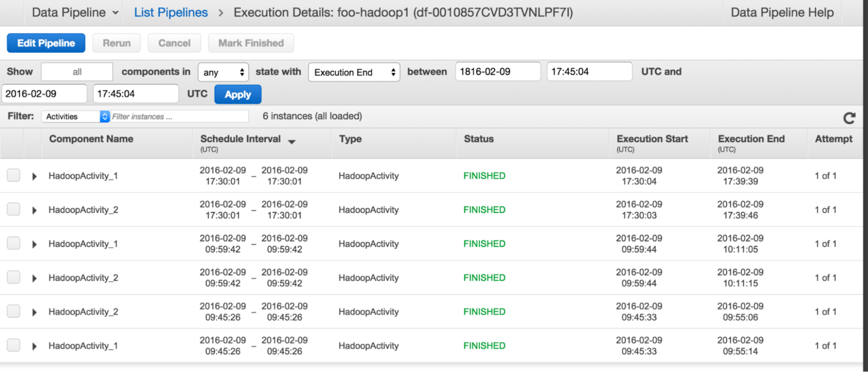
Task: Open Data Pipeline Help
Action: 781,12
